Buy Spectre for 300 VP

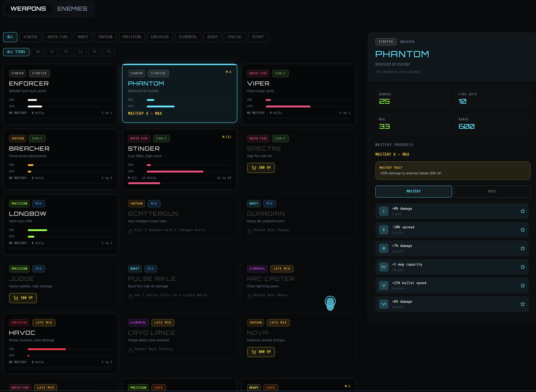pos(261,168)
